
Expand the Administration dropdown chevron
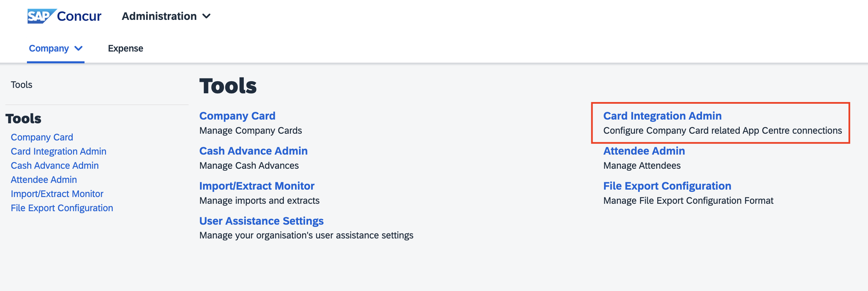(206, 16)
